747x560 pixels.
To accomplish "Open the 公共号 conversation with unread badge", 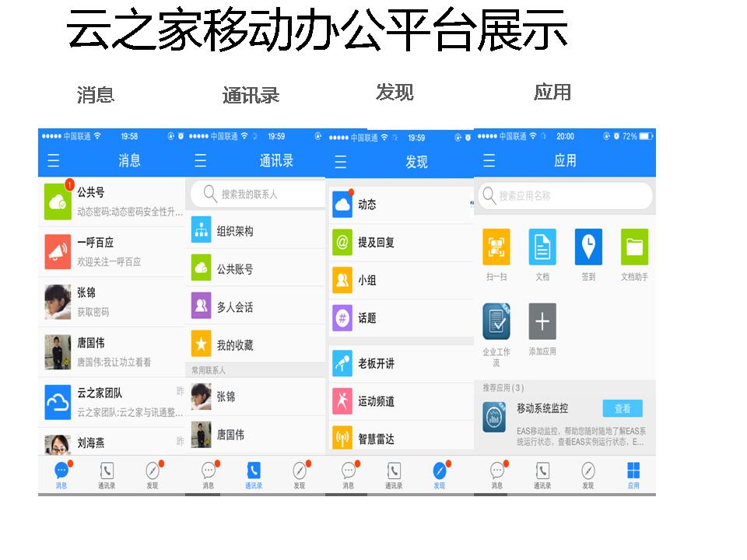I will click(x=113, y=201).
